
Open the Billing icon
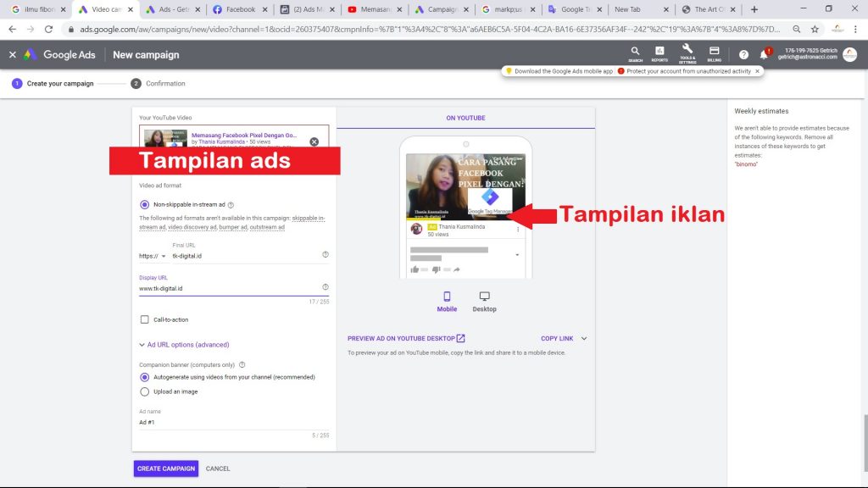[x=714, y=53]
